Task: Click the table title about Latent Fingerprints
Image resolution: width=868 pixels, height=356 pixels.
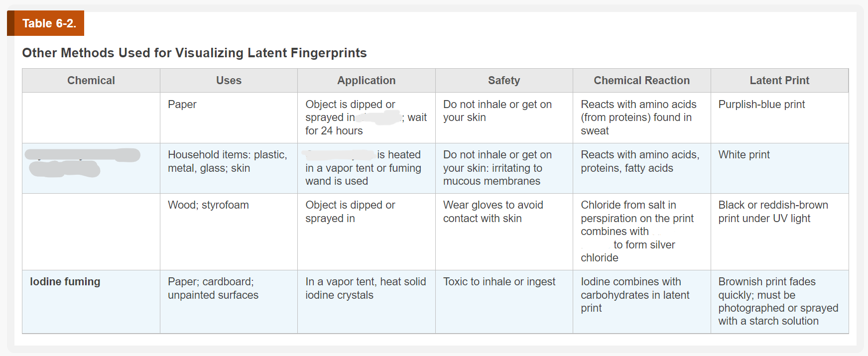Action: tap(194, 53)
